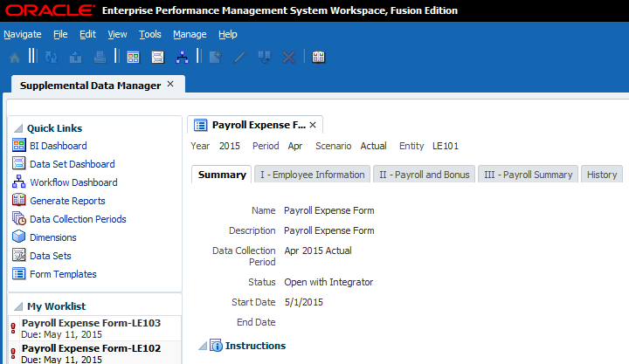This screenshot has width=629, height=364.
Task: Open the Manage menu
Action: click(x=190, y=34)
